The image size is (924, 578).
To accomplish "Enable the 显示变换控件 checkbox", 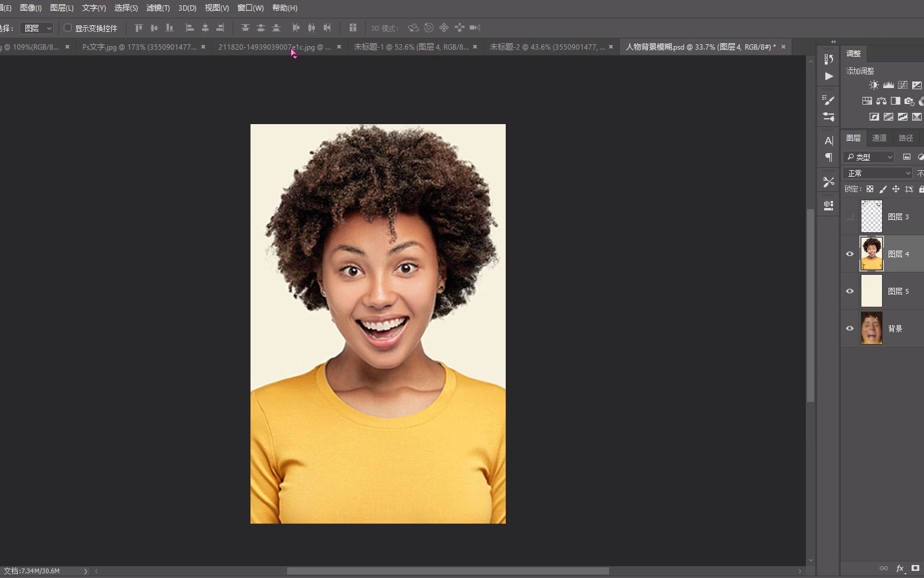I will pyautogui.click(x=68, y=28).
